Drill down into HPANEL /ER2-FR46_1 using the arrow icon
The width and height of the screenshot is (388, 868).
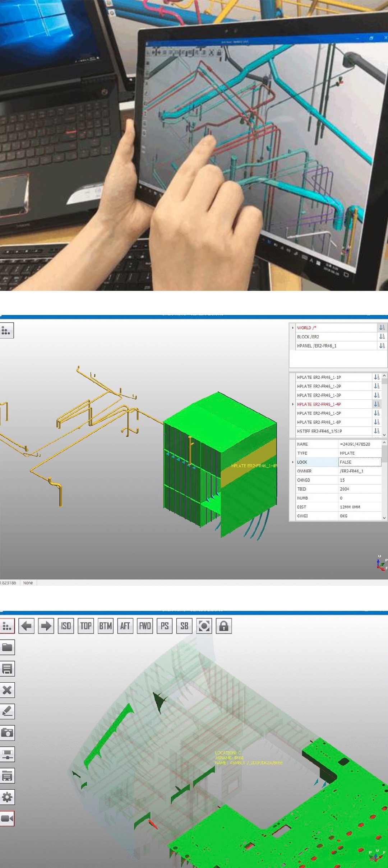click(x=382, y=346)
